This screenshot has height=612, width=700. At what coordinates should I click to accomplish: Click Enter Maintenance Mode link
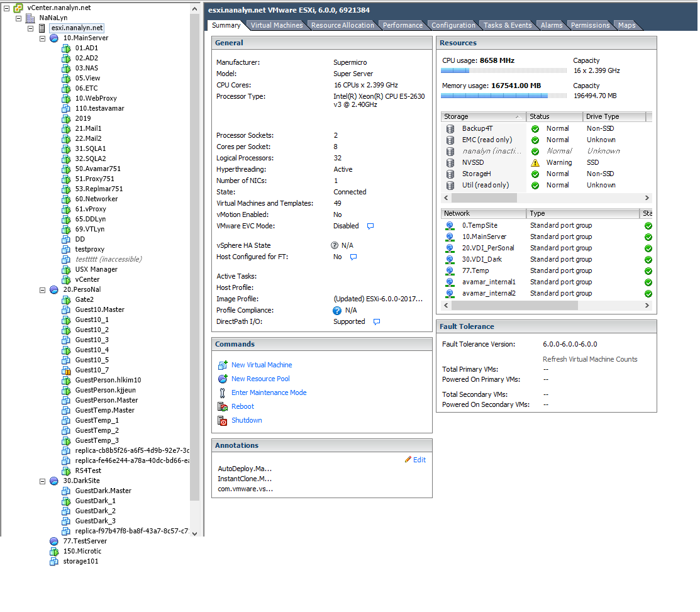(269, 393)
